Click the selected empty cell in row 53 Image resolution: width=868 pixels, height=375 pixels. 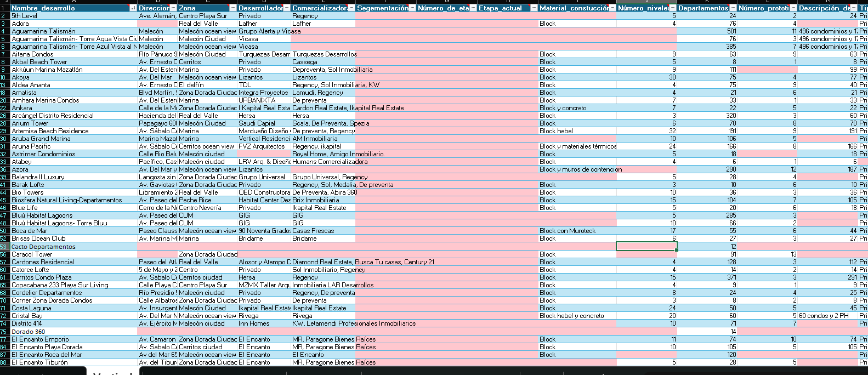(x=646, y=247)
